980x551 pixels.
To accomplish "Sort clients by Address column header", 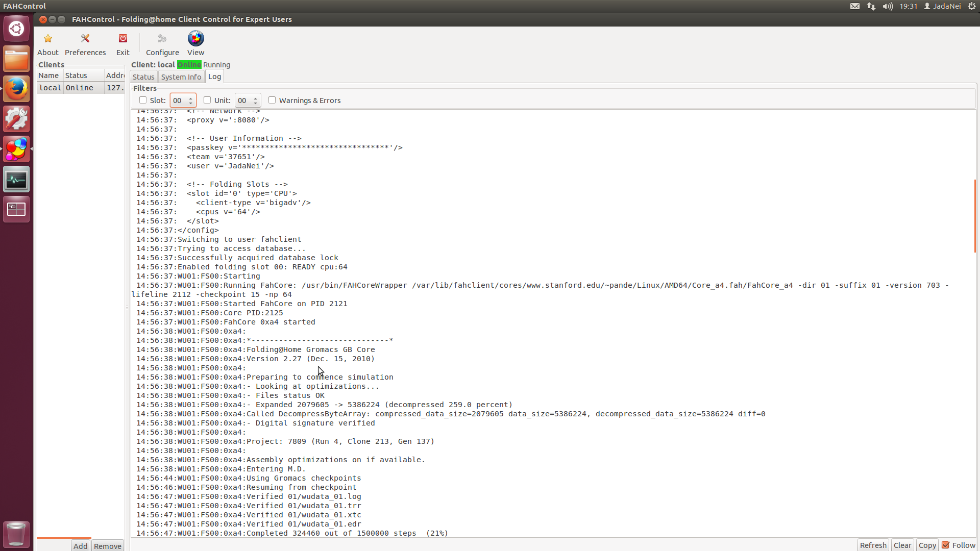I will [115, 76].
